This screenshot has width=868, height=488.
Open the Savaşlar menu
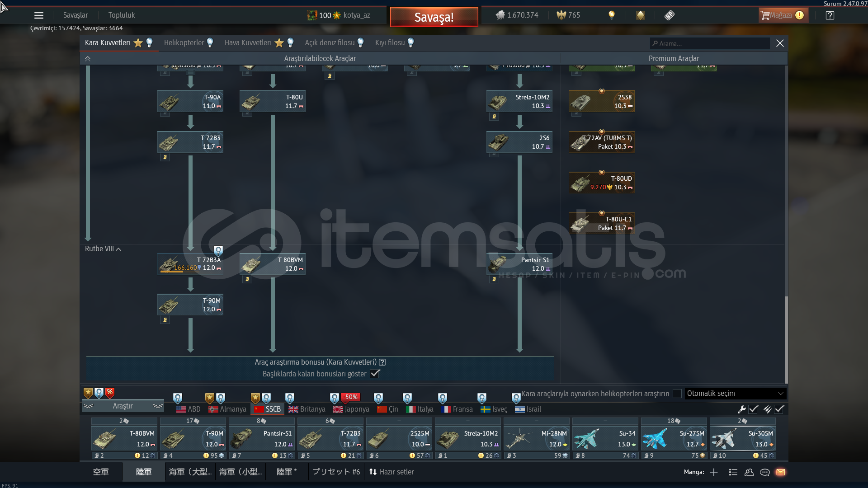[x=75, y=15]
